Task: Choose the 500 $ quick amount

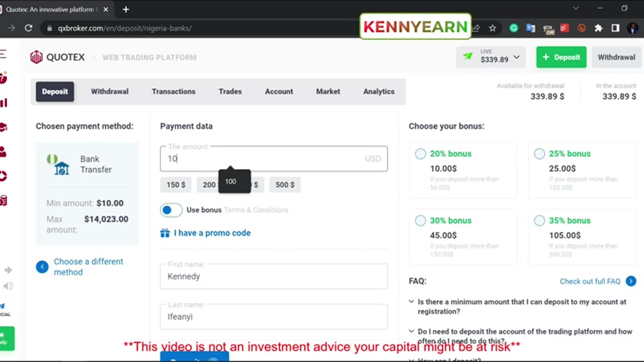Action: coord(285,185)
